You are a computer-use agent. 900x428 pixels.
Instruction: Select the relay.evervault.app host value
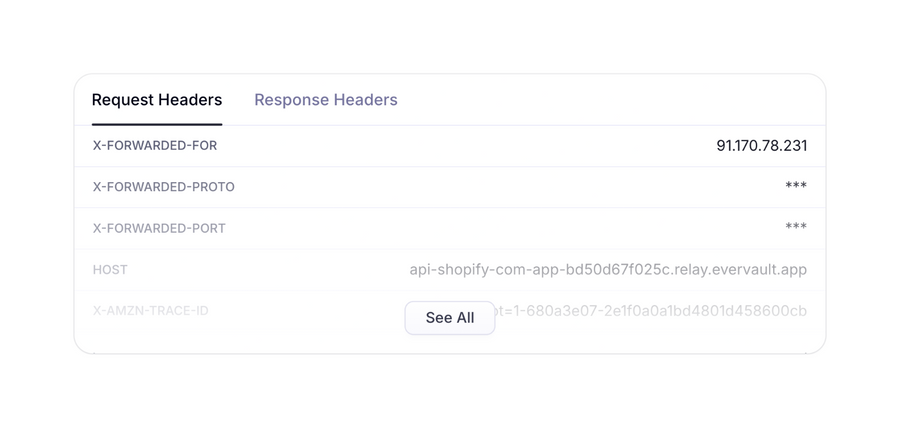pos(608,270)
